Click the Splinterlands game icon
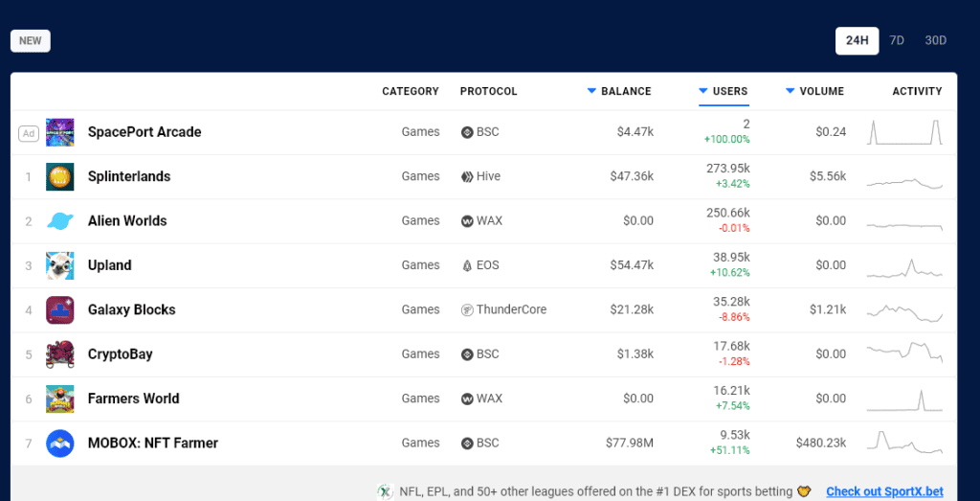 pos(60,177)
